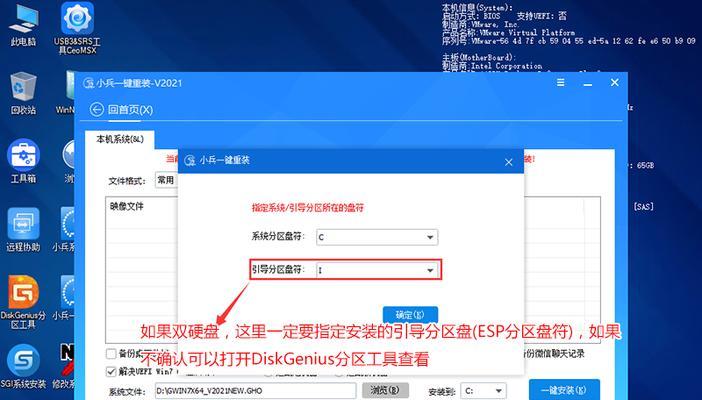Go back via 回首页(X)
The height and width of the screenshot is (400, 702).
click(130, 110)
